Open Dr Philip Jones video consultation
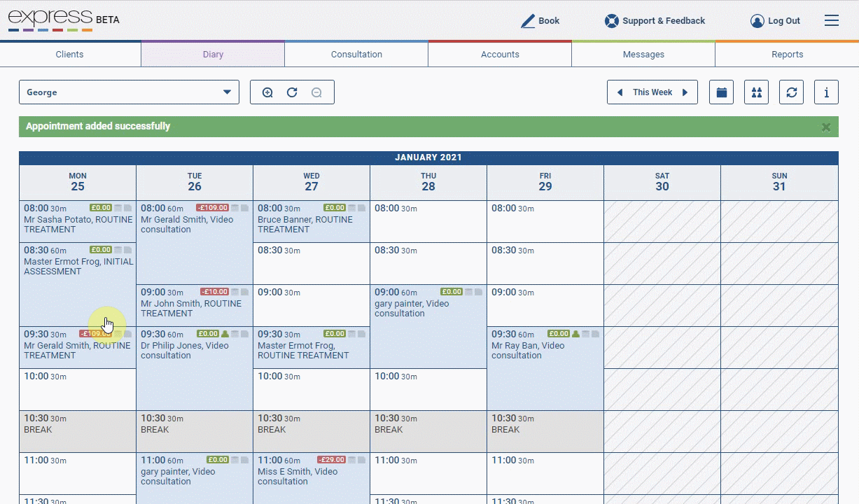 coord(195,369)
